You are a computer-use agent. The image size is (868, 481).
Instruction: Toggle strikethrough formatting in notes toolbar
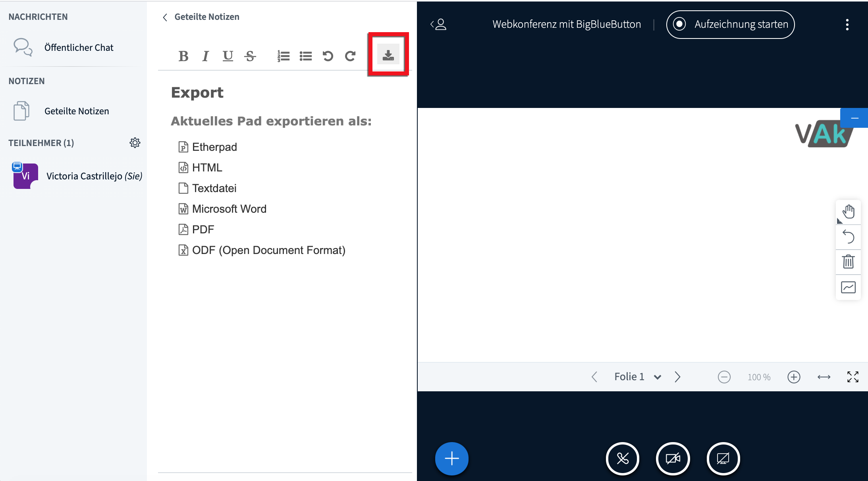(250, 56)
